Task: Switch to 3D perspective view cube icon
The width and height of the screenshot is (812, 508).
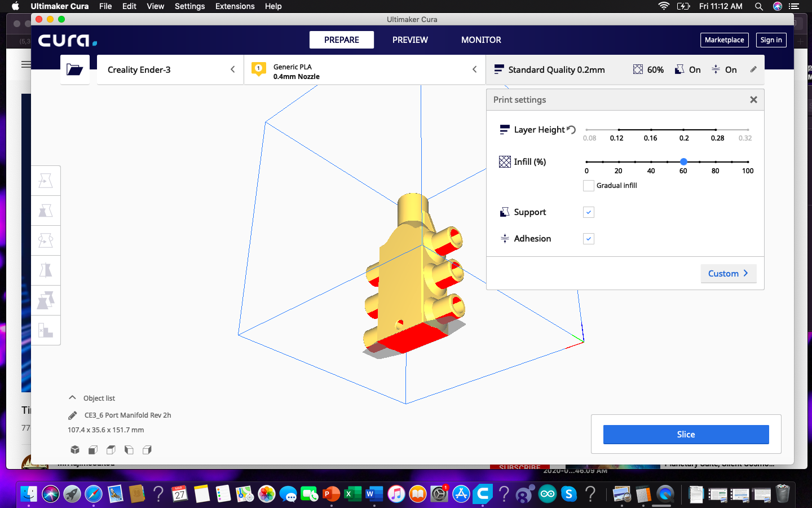Action: coord(75,450)
